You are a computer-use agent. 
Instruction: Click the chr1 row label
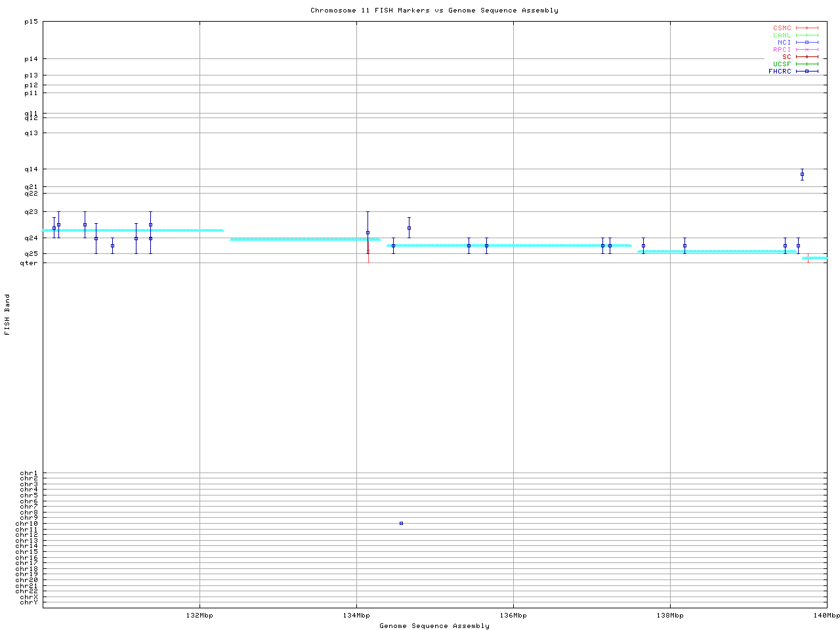coord(29,473)
